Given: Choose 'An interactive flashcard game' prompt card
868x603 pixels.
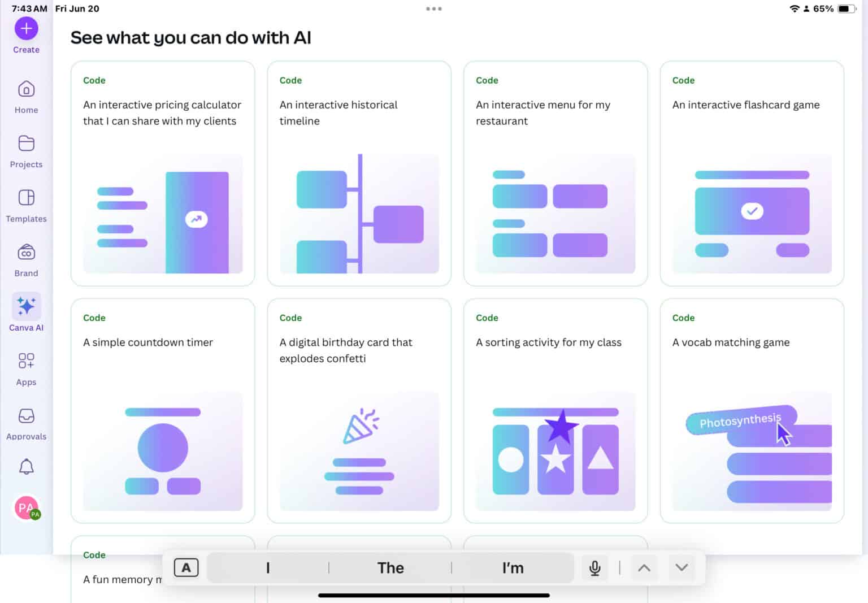Looking at the screenshot, I should 751,172.
